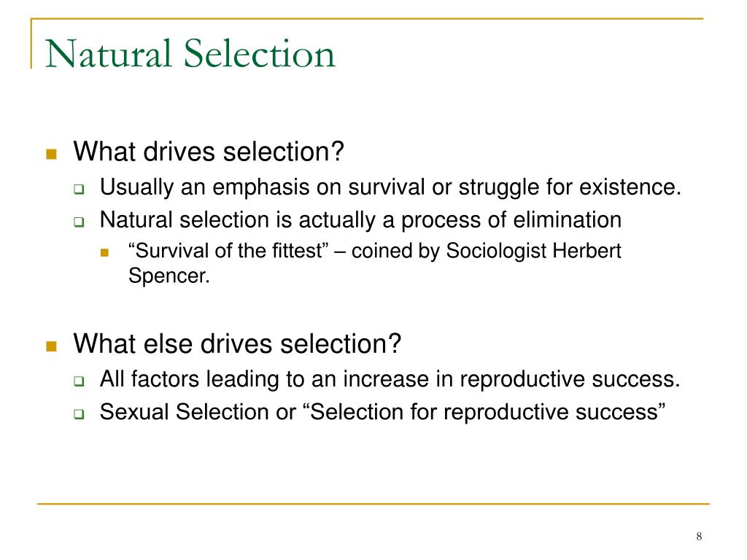Select the gold bullet beside What drives selection
Viewport: 747px width, 560px height.
(x=52, y=154)
